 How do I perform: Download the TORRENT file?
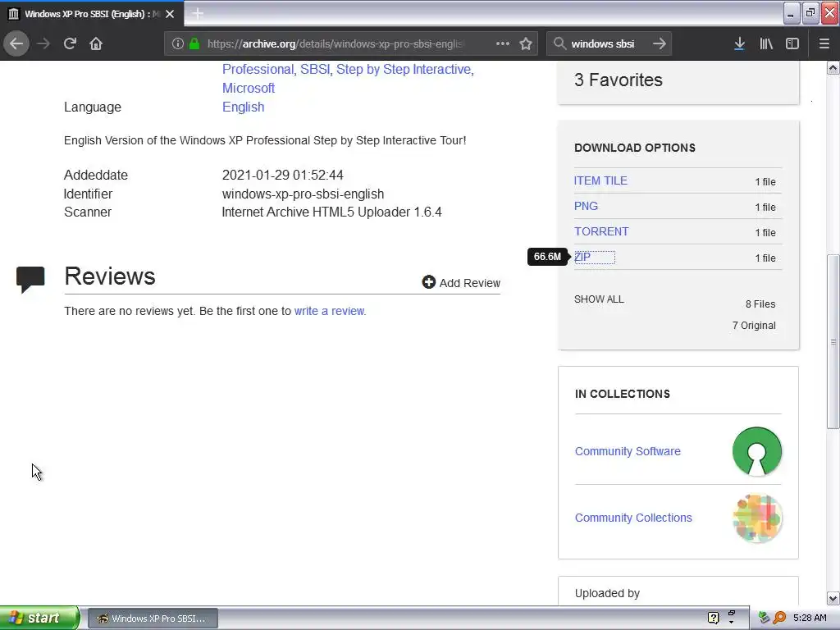tap(601, 231)
